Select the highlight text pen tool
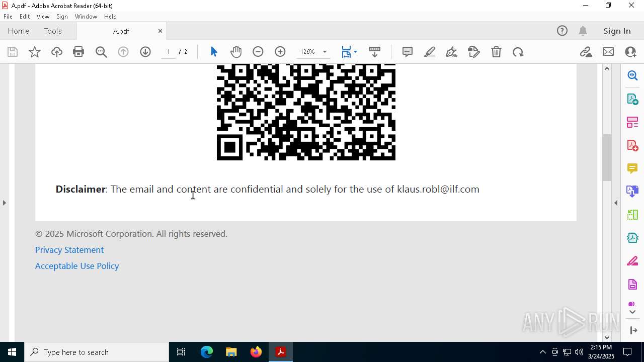Image resolution: width=644 pixels, height=362 pixels. [430, 52]
